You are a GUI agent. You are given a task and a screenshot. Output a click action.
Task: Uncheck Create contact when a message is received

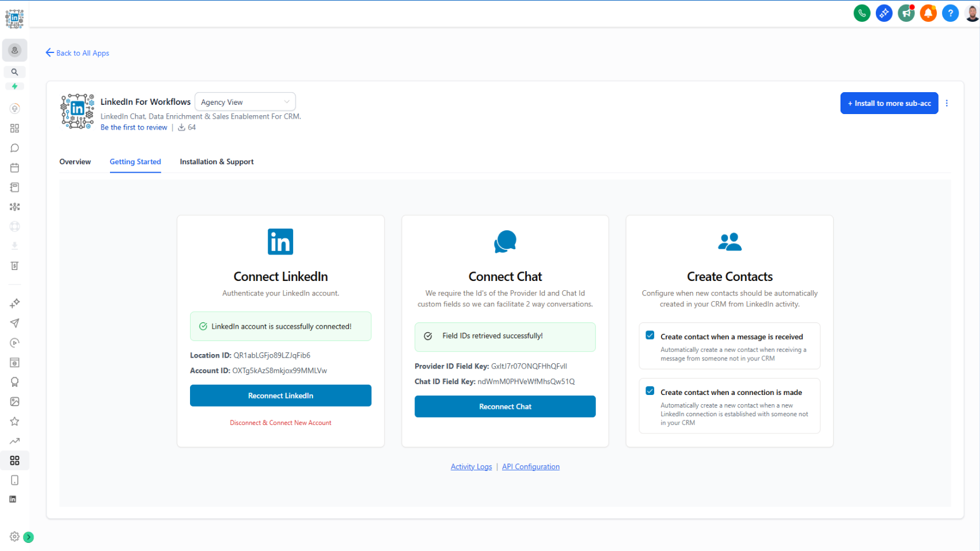pyautogui.click(x=650, y=336)
